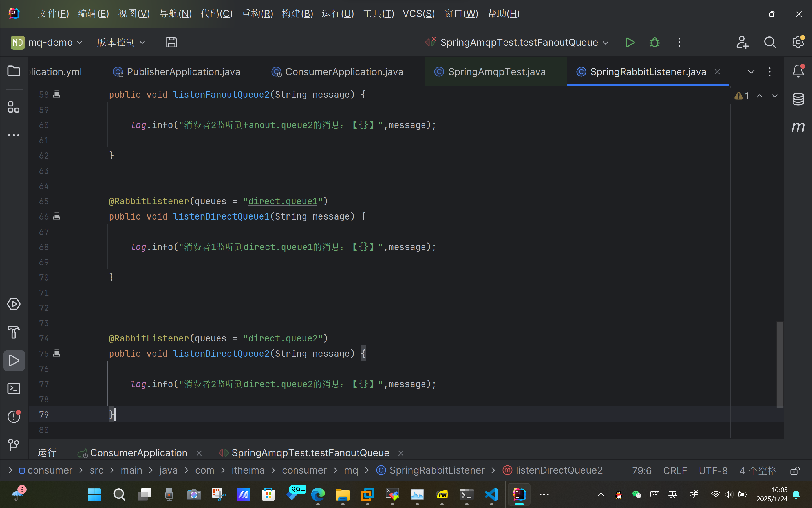The width and height of the screenshot is (812, 508).
Task: Jump to previous highlighted problem arrow
Action: (760, 96)
